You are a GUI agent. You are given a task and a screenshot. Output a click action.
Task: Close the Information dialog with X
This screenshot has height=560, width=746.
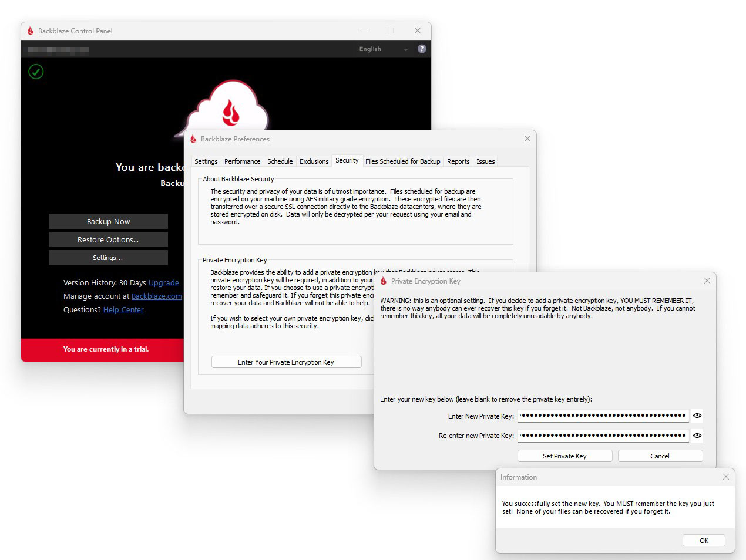725,477
